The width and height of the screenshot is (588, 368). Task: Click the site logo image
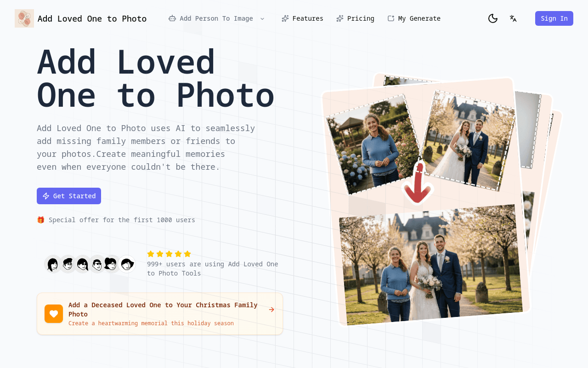[x=24, y=18]
